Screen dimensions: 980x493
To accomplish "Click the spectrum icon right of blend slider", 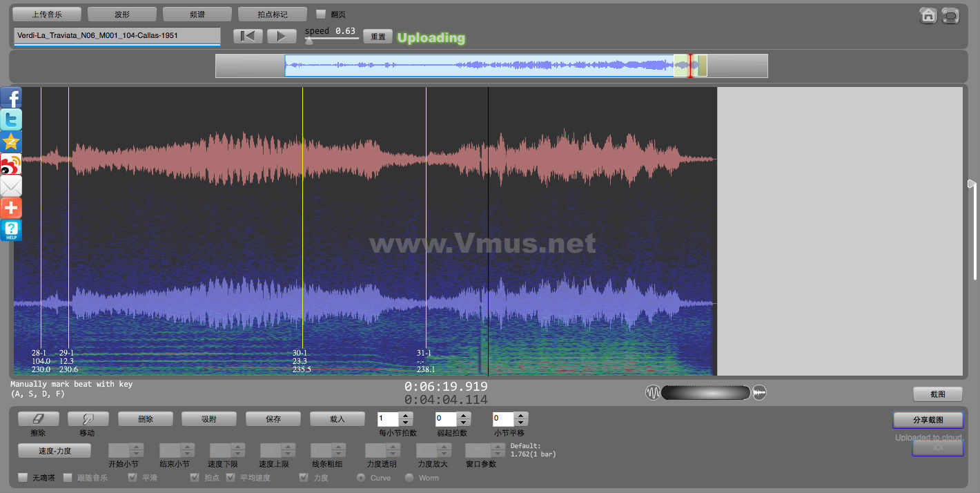I will click(x=759, y=393).
